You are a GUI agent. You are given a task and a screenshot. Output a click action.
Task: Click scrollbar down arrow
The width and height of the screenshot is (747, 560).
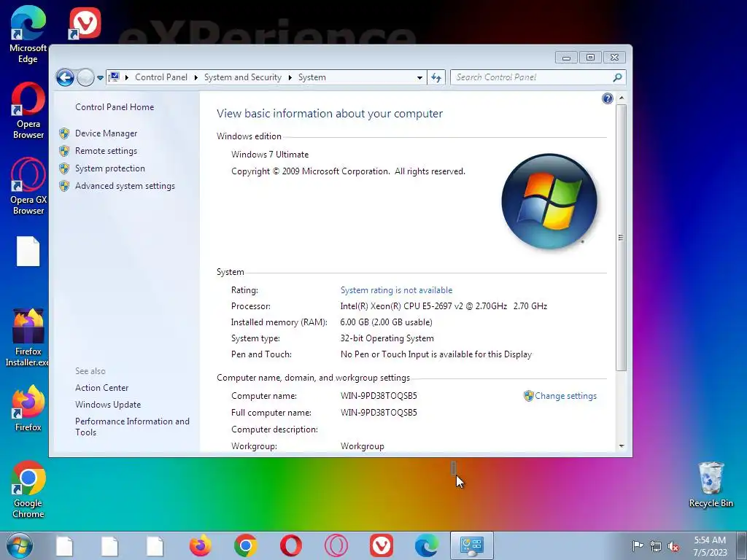pyautogui.click(x=621, y=446)
